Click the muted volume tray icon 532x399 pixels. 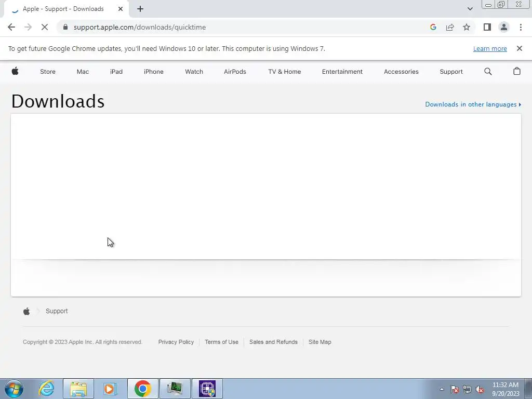tap(480, 389)
